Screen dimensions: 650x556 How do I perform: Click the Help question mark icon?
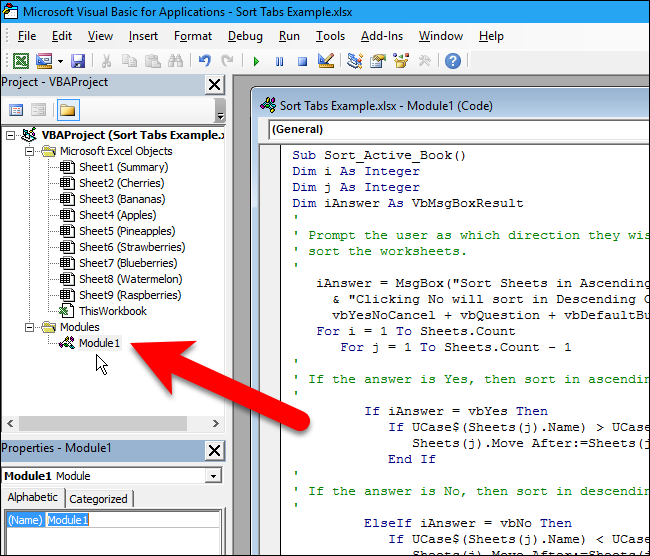point(453,61)
